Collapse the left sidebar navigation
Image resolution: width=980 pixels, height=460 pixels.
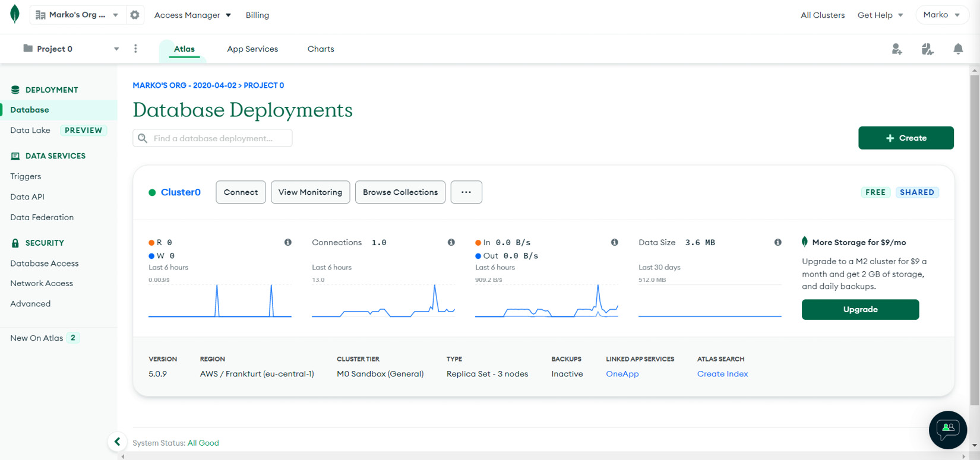[x=117, y=442]
